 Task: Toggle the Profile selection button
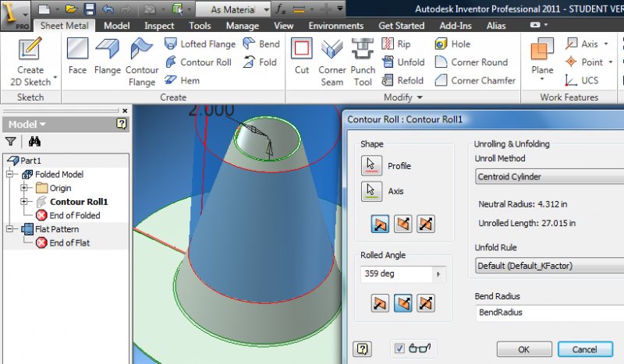pyautogui.click(x=371, y=165)
